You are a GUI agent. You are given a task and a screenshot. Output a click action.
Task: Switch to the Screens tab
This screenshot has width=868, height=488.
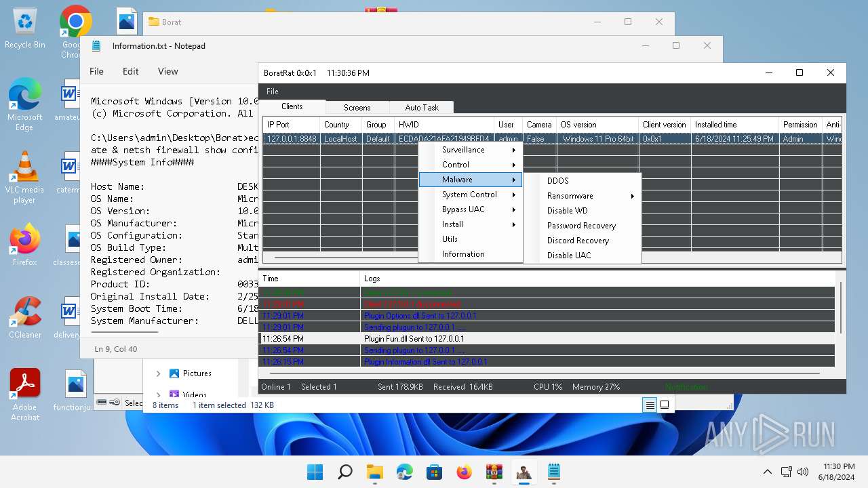click(x=357, y=107)
